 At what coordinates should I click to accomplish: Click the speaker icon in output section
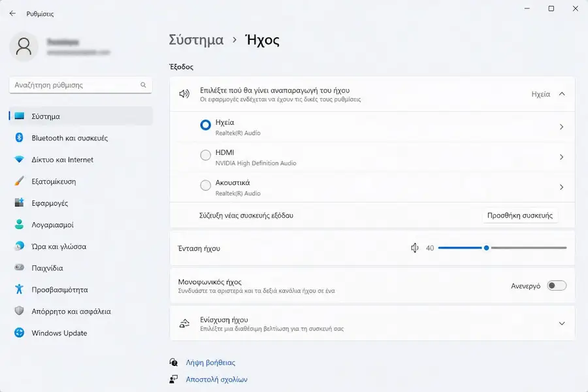[184, 94]
